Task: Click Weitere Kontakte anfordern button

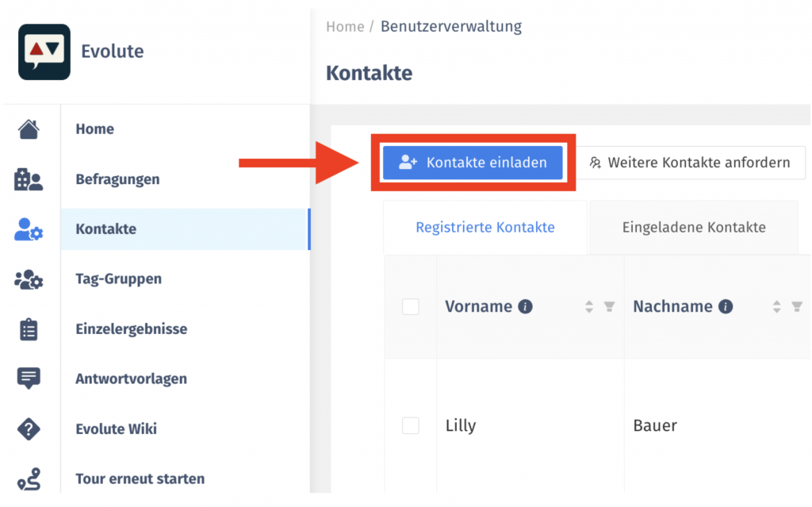Action: click(690, 163)
